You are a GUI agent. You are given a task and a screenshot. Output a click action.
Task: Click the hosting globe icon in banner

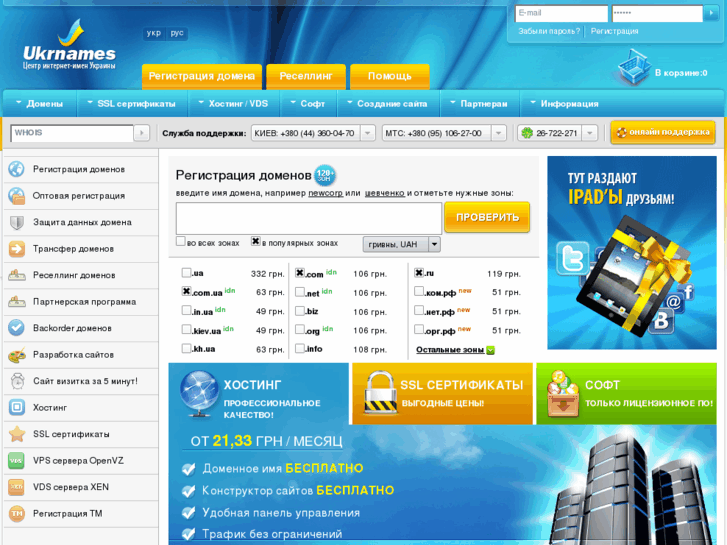[199, 393]
